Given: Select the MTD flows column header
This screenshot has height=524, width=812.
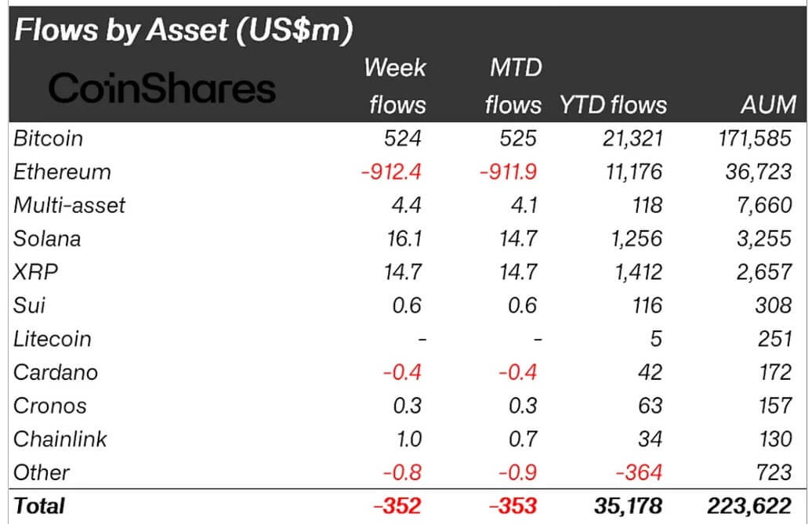Looking at the screenshot, I should [x=513, y=86].
